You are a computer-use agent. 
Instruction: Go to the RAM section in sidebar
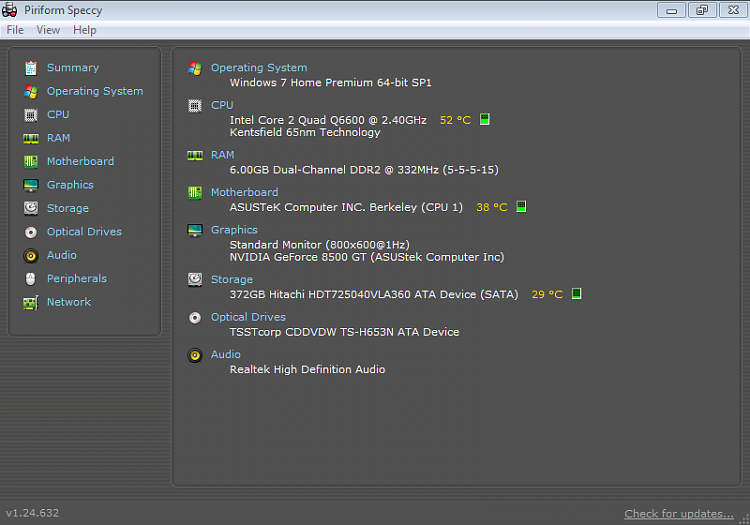point(58,138)
